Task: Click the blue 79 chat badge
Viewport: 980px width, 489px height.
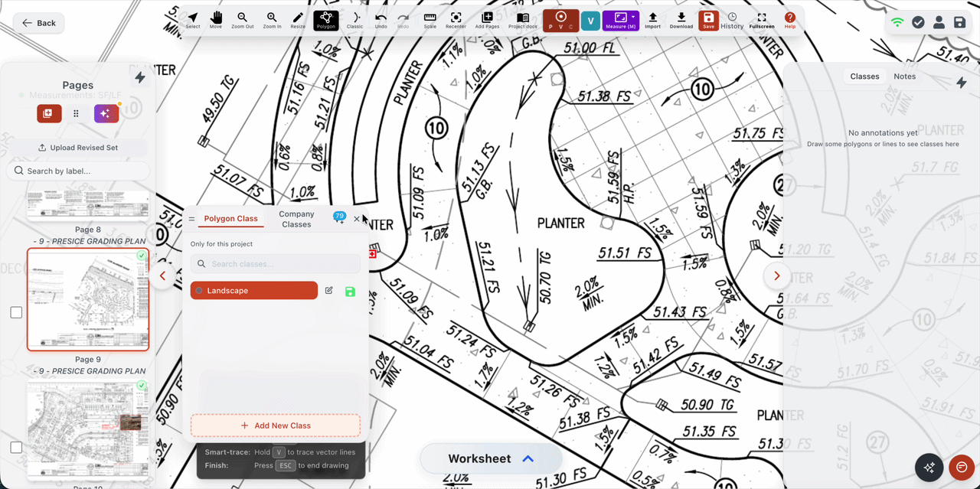Action: click(x=339, y=217)
